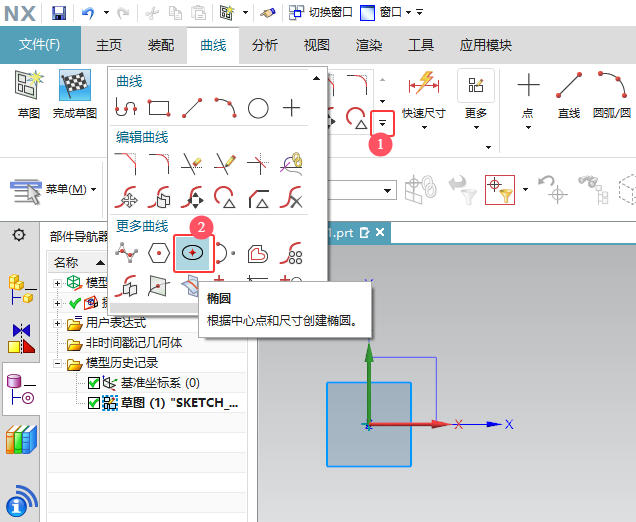This screenshot has width=636, height=522.
Task: Select the 非时间戳记几何体 tree item
Action: pyautogui.click(x=134, y=343)
